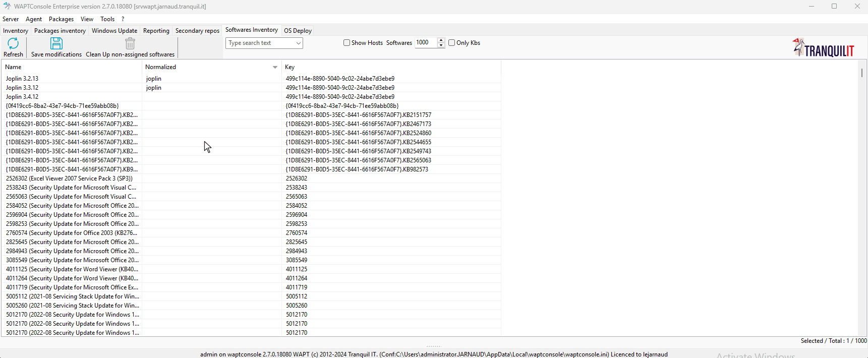The image size is (868, 358).
Task: Click the key cell 2598253
Action: (297, 224)
